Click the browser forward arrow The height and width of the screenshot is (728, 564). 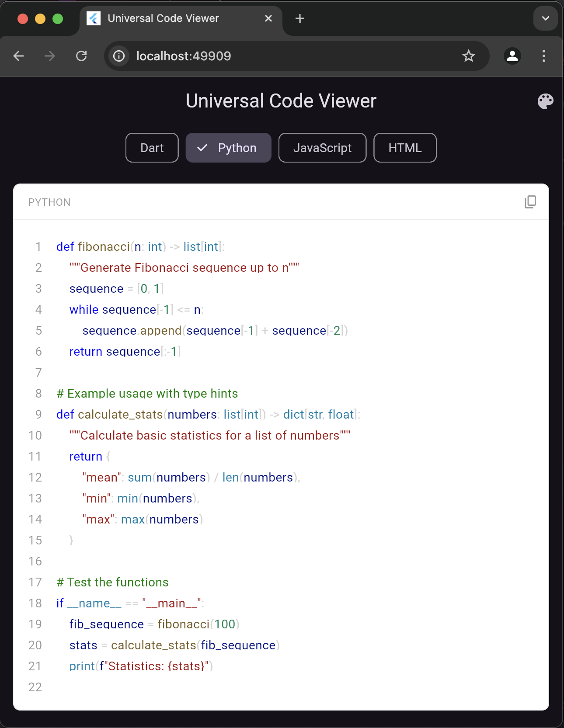coord(50,56)
